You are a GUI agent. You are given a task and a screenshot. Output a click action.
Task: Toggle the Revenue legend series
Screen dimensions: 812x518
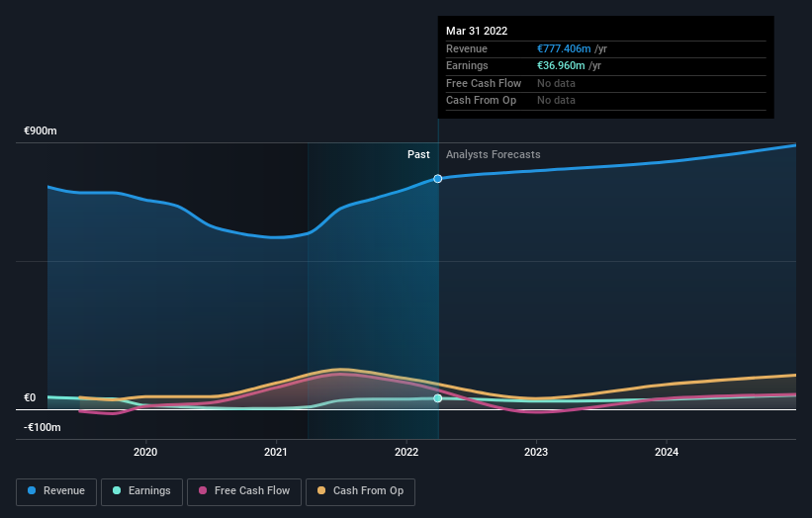tap(56, 491)
